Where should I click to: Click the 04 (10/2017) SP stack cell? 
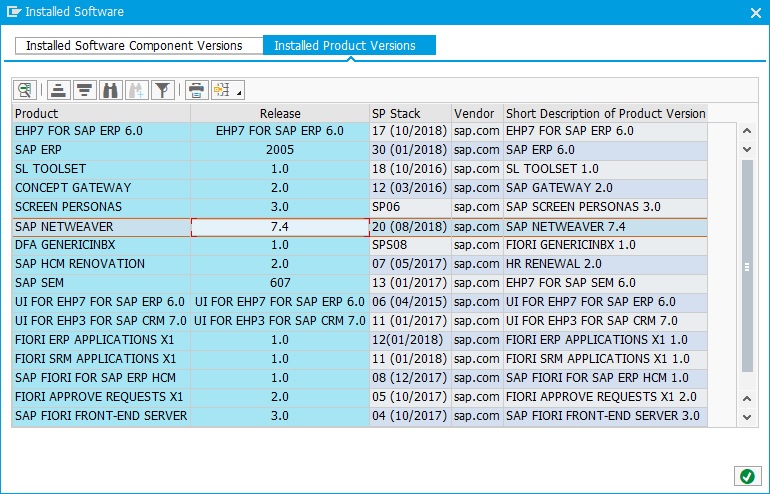pyautogui.click(x=410, y=416)
